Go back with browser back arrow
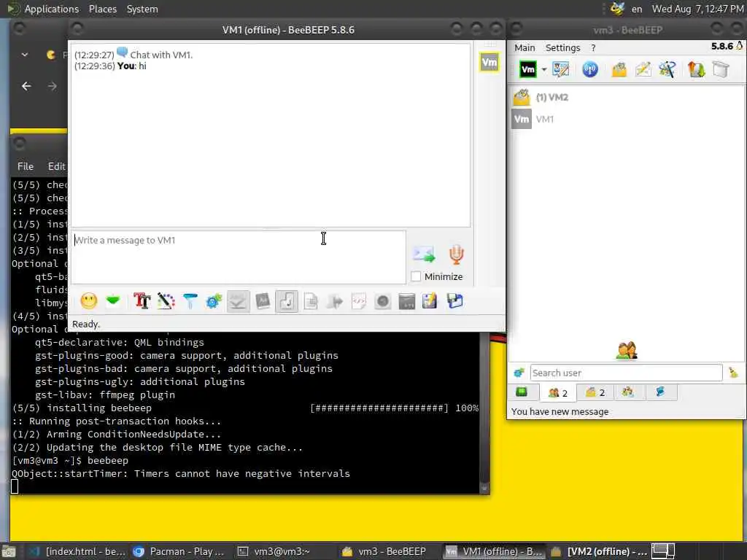Screen dimensions: 747x560 point(26,86)
